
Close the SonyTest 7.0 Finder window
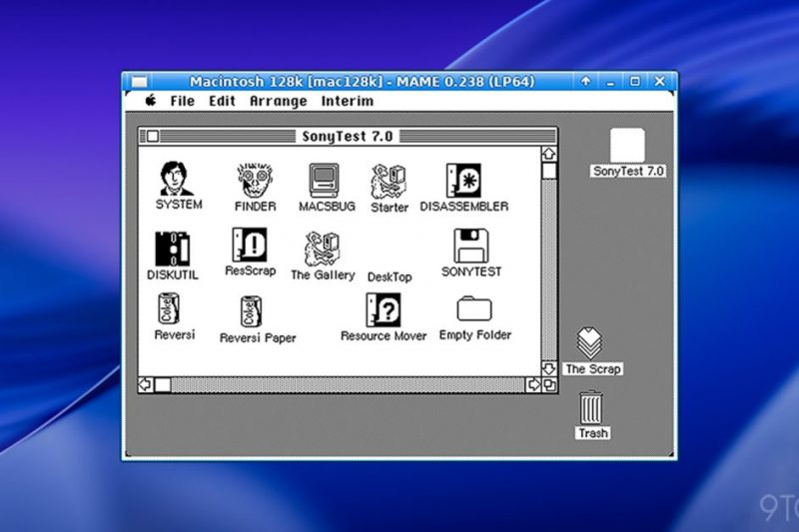click(153, 136)
